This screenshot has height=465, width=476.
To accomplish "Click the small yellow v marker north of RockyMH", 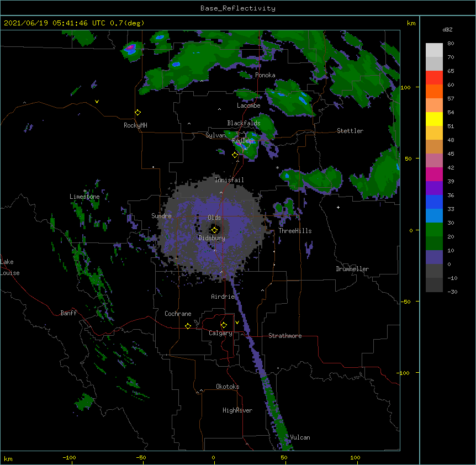I will click(x=97, y=102).
